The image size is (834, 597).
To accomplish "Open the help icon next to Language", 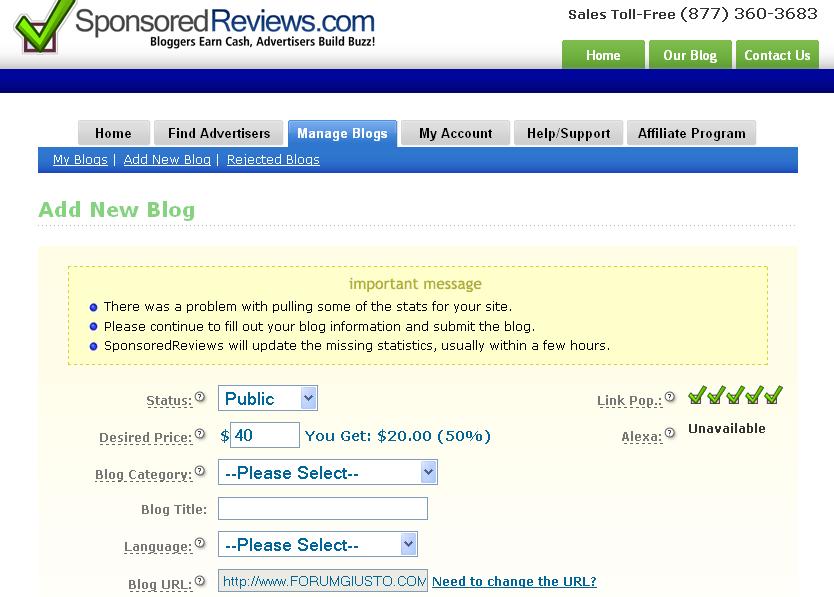I will click(x=199, y=543).
